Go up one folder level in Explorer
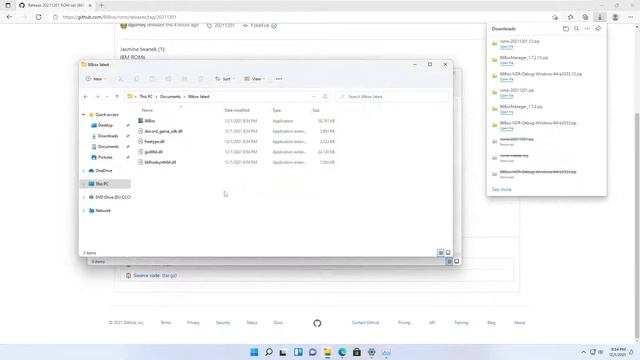The image size is (640, 360). click(117, 97)
